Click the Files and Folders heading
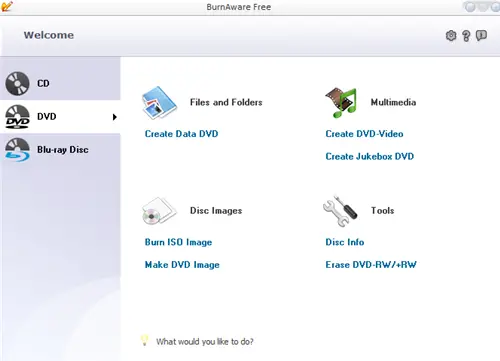Image resolution: width=500 pixels, height=361 pixels. click(226, 102)
